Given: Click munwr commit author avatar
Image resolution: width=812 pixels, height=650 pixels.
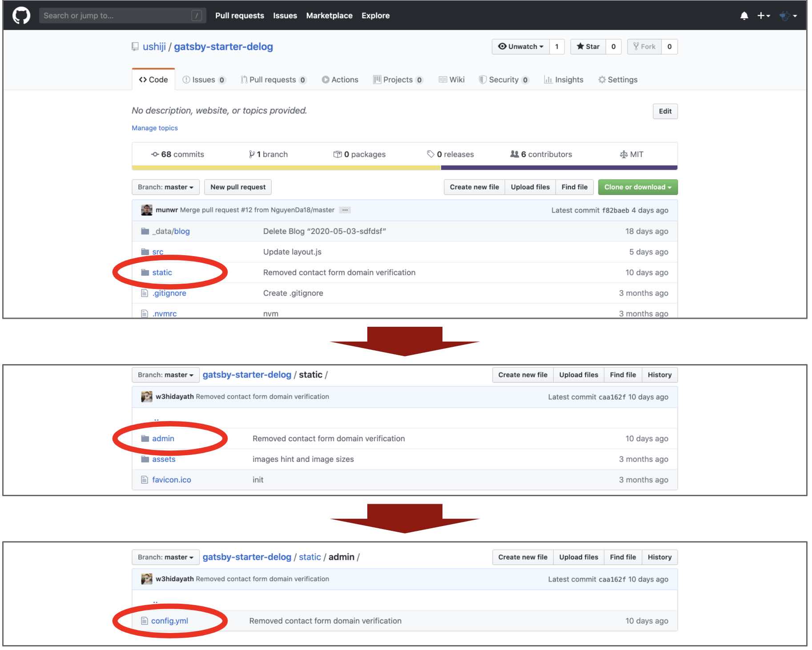Looking at the screenshot, I should pyautogui.click(x=147, y=210).
